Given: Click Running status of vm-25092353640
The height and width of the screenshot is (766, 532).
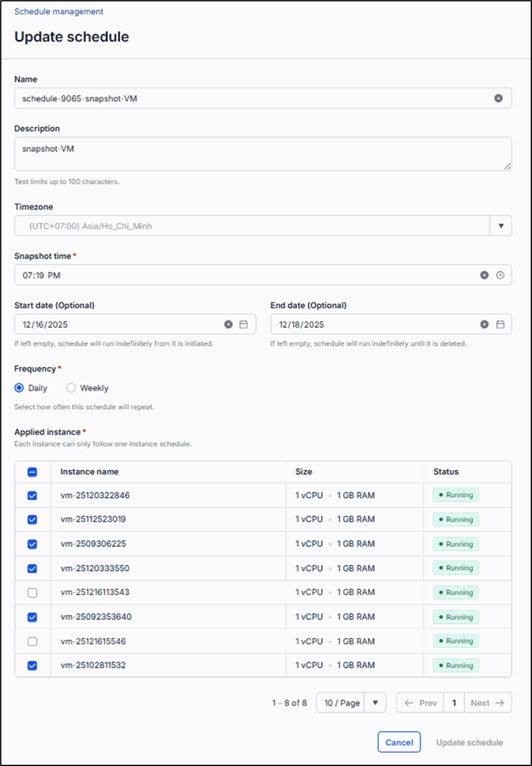Looking at the screenshot, I should coord(456,617).
